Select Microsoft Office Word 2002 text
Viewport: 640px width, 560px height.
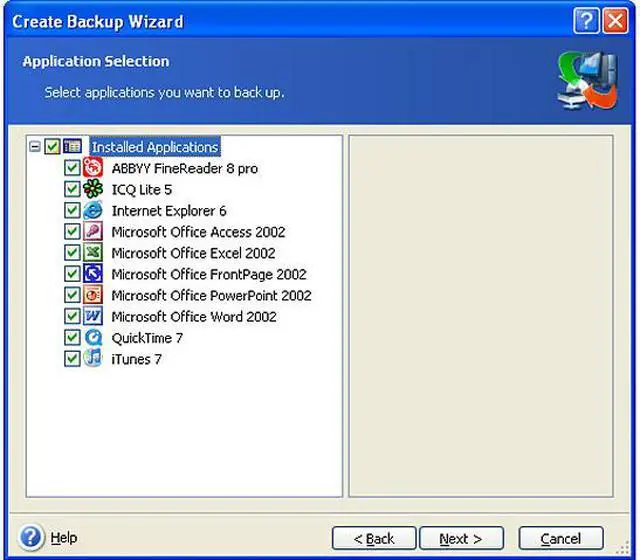pyautogui.click(x=194, y=317)
